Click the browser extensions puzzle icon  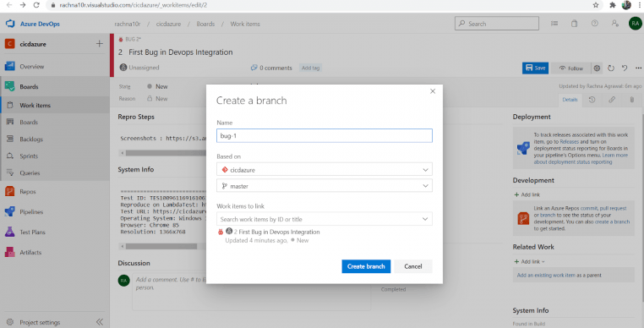[x=613, y=5]
